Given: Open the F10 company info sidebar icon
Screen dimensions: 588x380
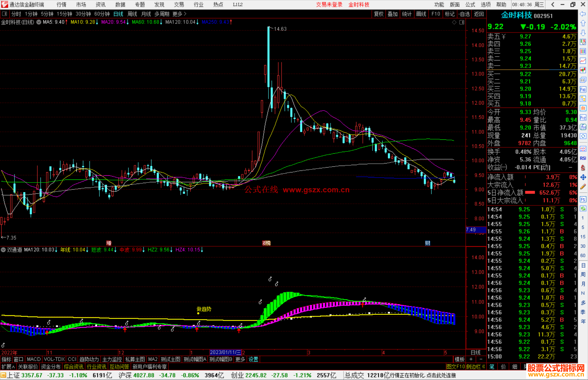Looking at the screenshot, I should [583, 89].
